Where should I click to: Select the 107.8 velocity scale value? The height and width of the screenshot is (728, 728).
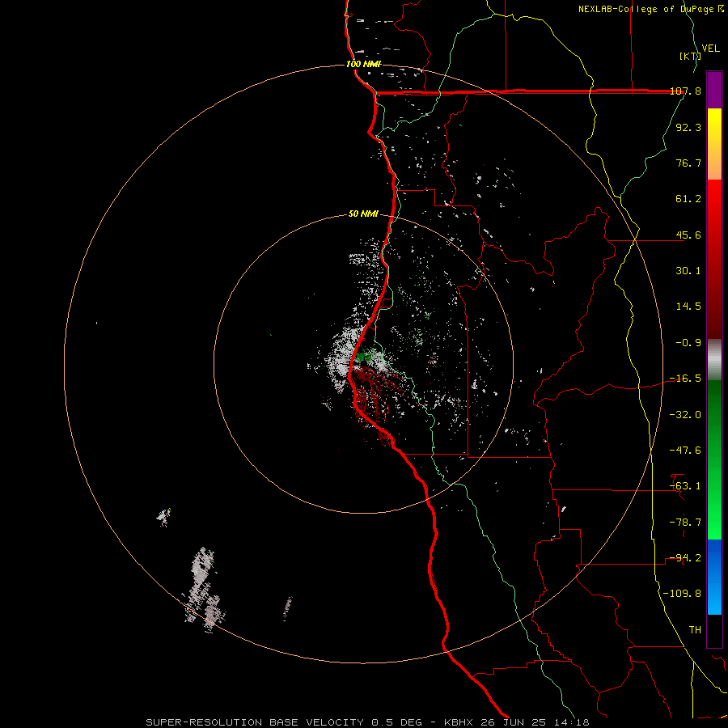click(x=686, y=91)
